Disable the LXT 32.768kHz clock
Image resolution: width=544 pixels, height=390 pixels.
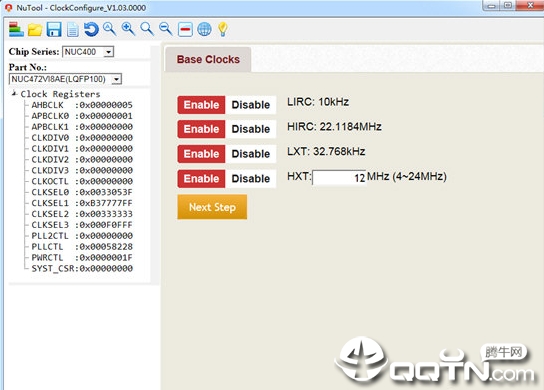(x=251, y=154)
